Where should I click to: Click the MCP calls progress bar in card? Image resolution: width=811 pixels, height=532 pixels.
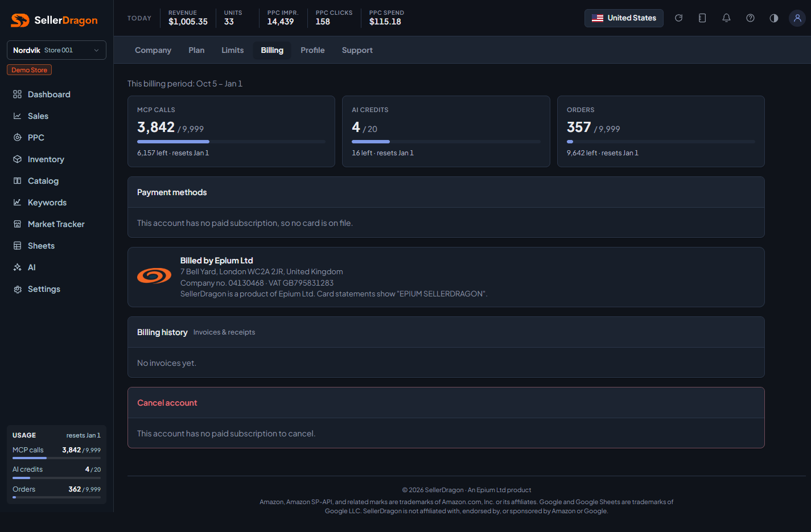click(231, 142)
